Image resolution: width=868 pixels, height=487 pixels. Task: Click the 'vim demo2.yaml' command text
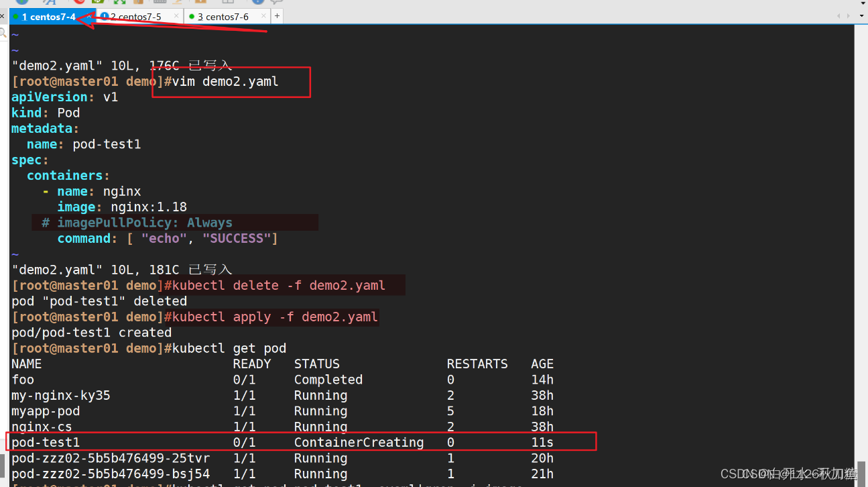[x=225, y=82]
